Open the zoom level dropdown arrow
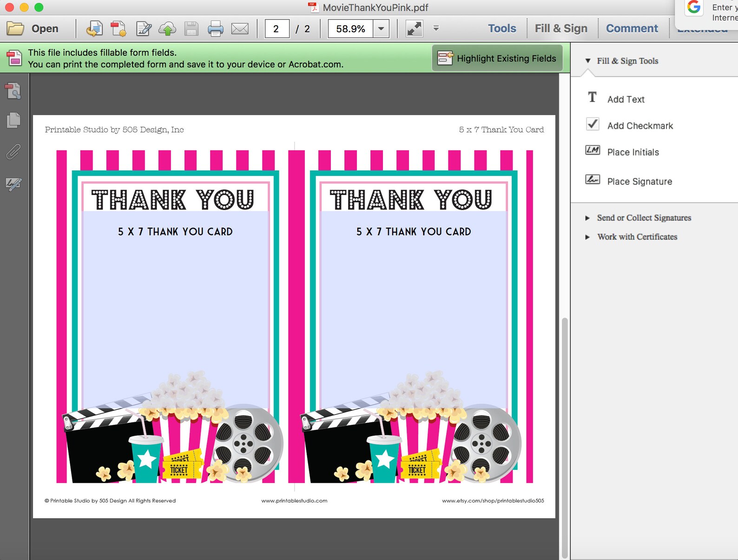738x560 pixels. [381, 29]
